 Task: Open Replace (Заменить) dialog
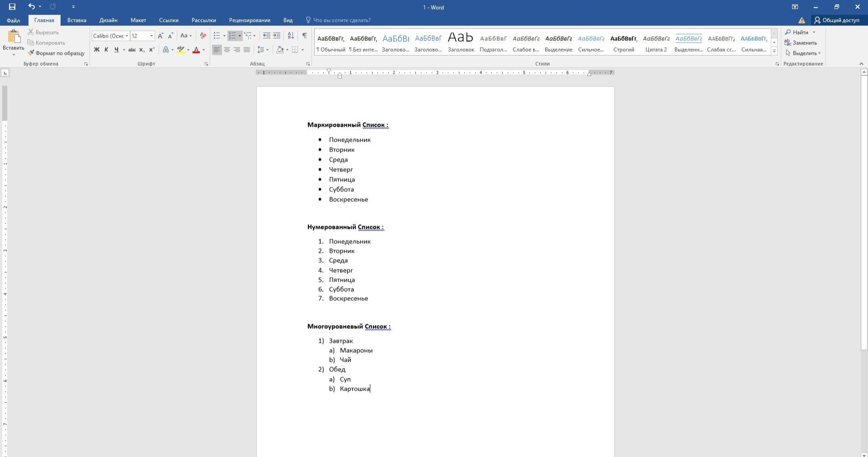[x=801, y=43]
